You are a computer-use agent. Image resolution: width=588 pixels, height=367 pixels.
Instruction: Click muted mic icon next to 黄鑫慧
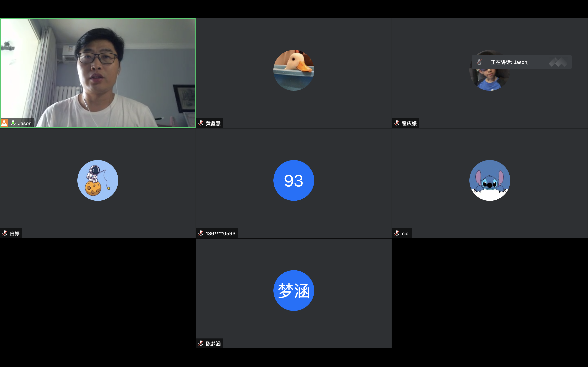coord(201,123)
